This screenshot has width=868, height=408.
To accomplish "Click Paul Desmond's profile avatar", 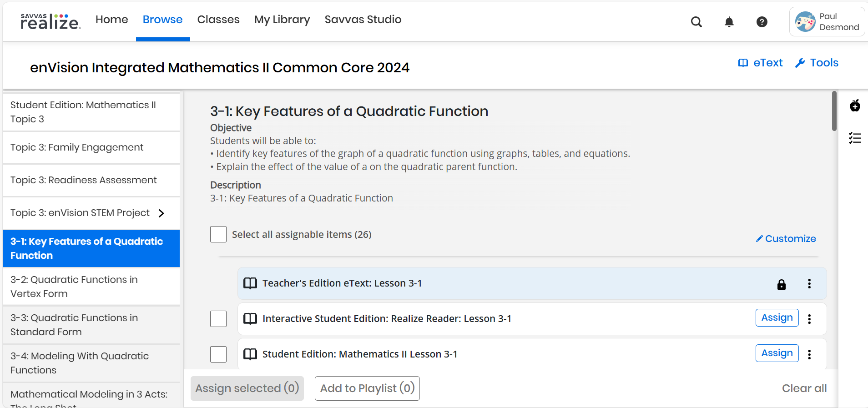I will coord(805,22).
